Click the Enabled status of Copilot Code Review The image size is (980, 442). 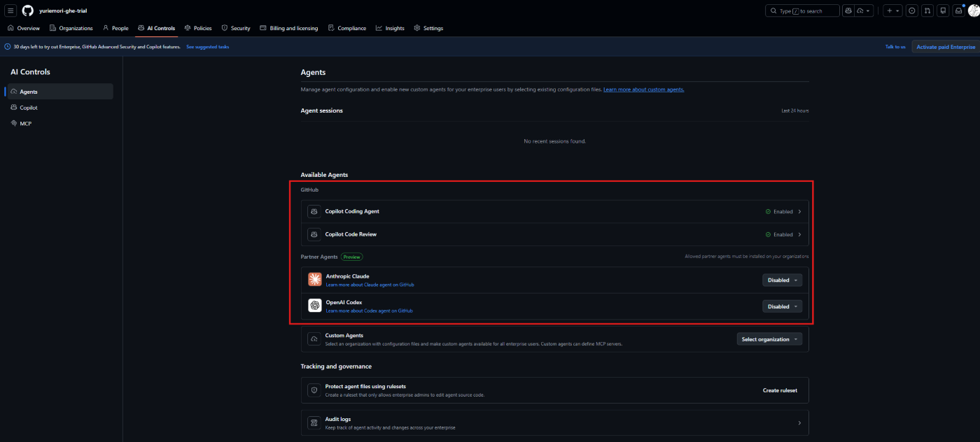point(779,234)
